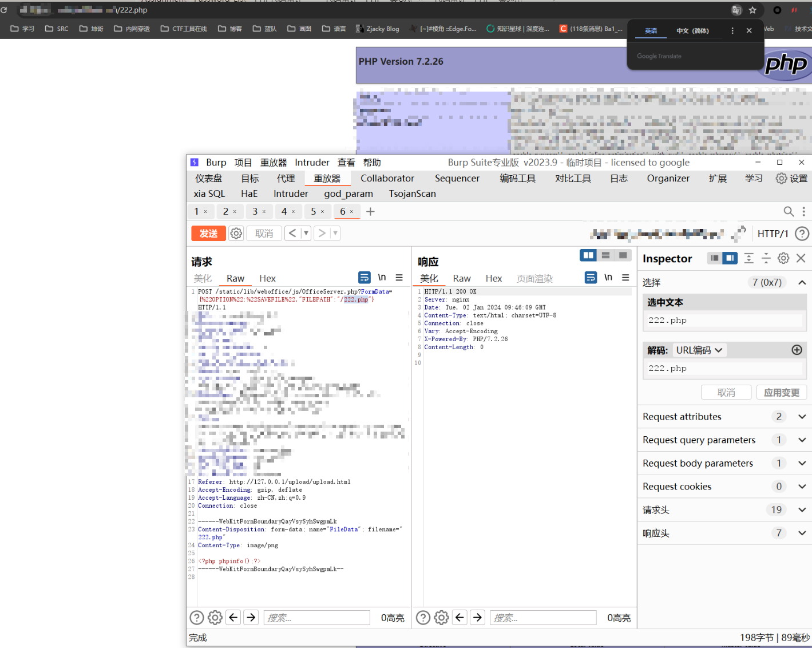The image size is (812, 648).
Task: Close Repeater tab 6
Action: [x=351, y=212]
